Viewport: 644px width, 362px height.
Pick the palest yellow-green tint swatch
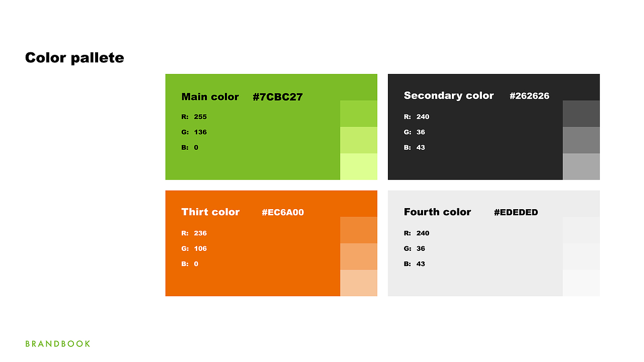pos(358,166)
